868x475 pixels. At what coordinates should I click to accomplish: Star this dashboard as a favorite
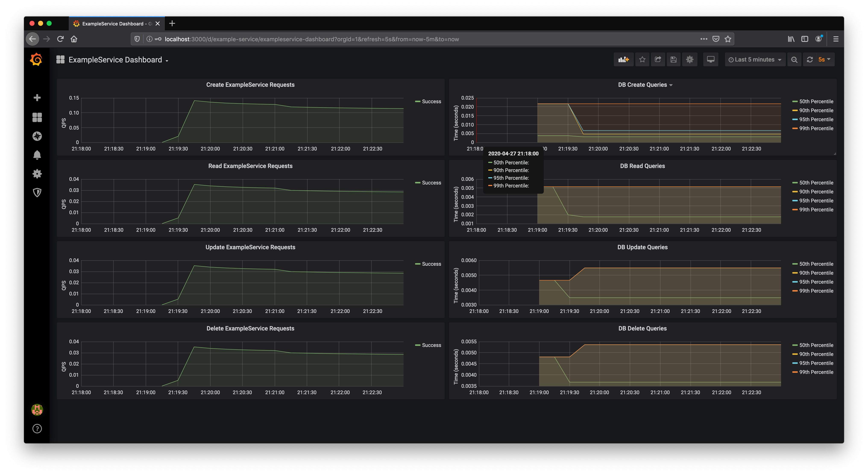tap(642, 60)
